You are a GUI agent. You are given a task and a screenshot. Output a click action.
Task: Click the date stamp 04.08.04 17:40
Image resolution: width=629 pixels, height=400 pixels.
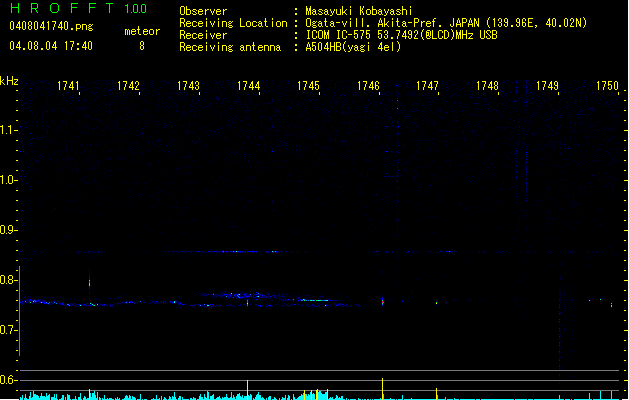coord(51,46)
